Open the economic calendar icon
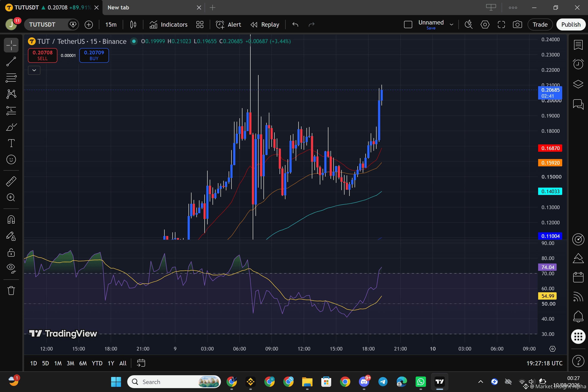 578,277
